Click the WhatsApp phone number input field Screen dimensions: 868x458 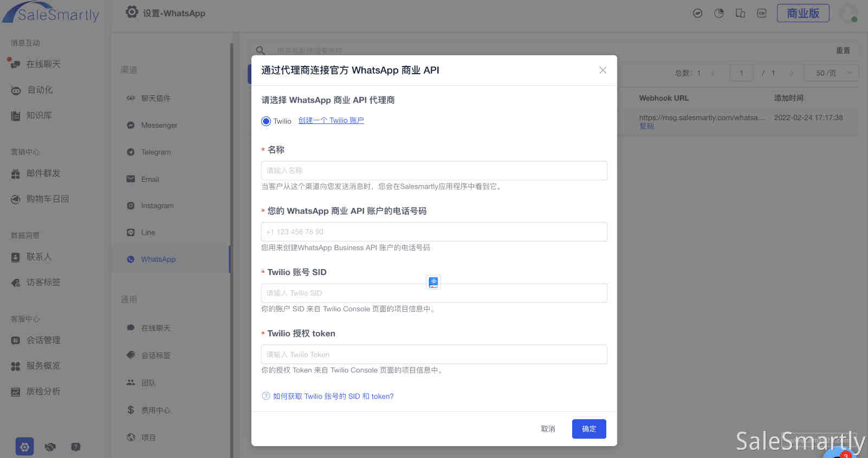point(434,232)
